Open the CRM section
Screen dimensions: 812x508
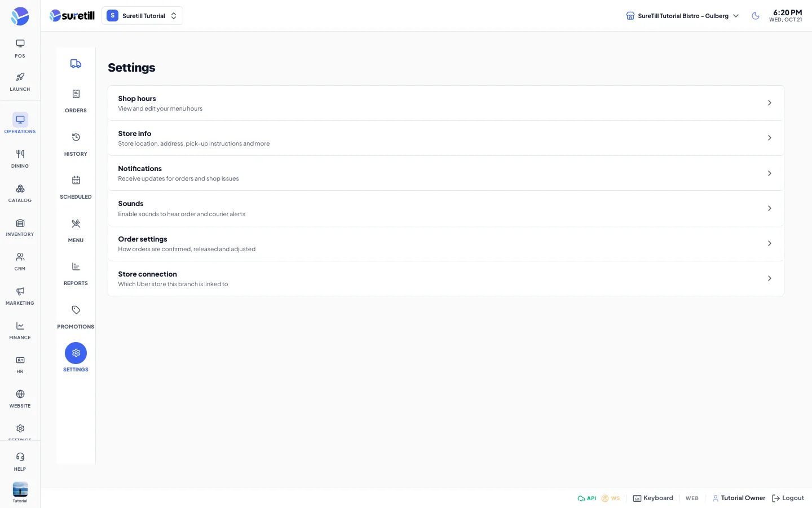[x=20, y=261]
